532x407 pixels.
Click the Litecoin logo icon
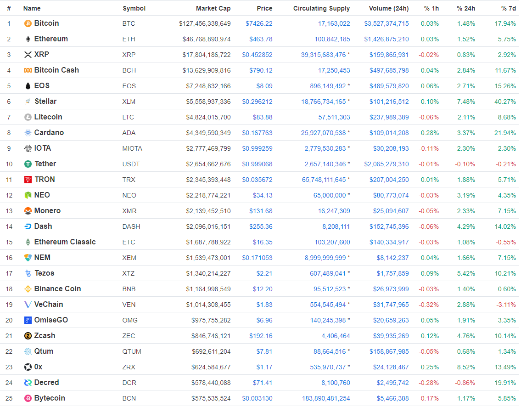coord(28,117)
